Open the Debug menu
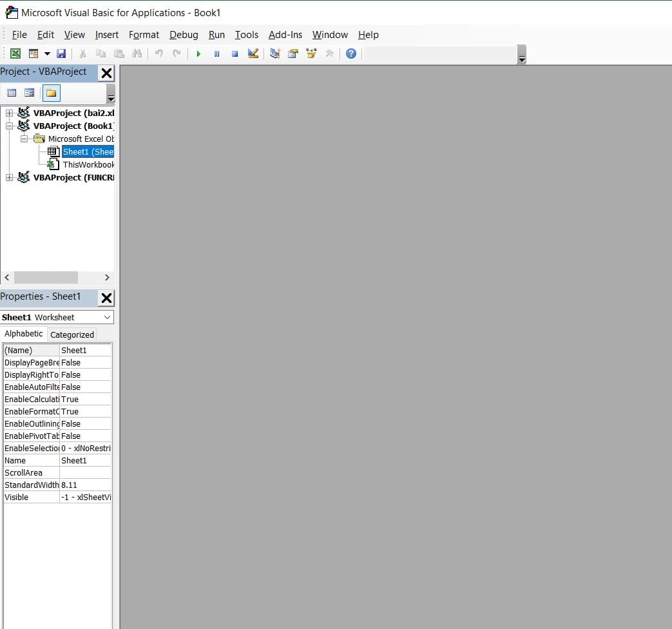672x629 pixels. [x=184, y=35]
